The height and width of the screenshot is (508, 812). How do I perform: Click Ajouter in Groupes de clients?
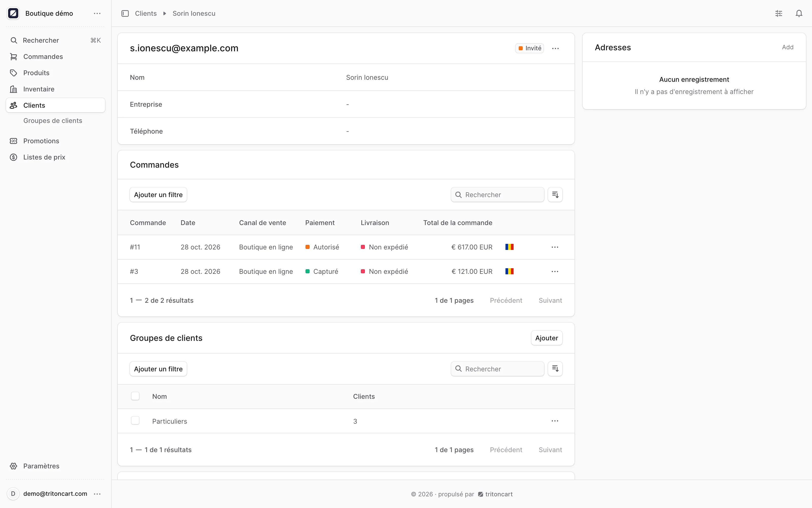[x=547, y=338]
